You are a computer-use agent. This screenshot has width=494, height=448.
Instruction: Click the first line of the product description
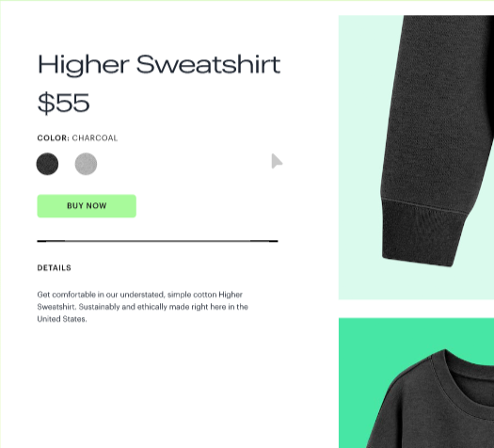point(140,295)
